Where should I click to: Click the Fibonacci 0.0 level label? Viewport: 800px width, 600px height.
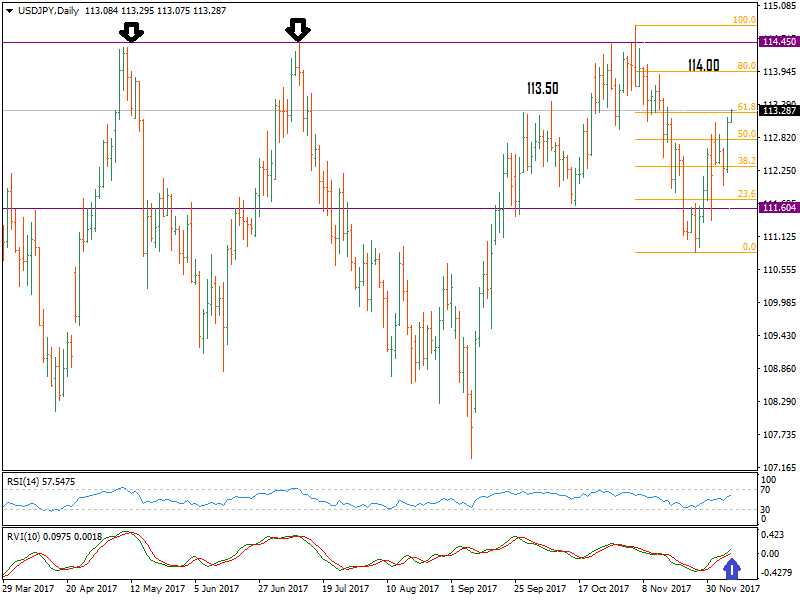(x=748, y=246)
